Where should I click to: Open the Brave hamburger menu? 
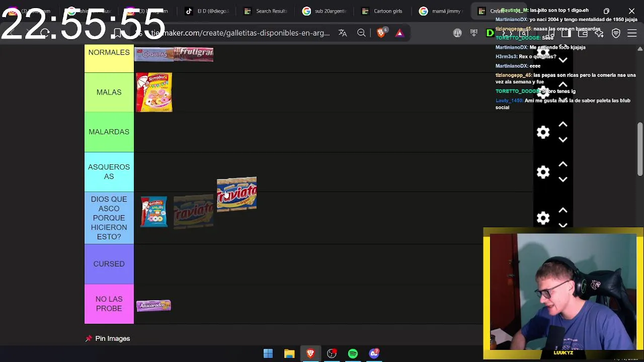(x=632, y=33)
